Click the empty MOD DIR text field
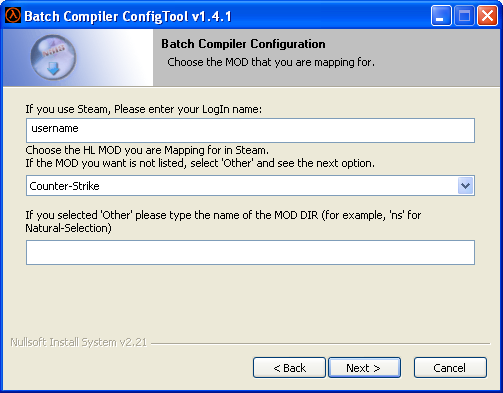This screenshot has height=393, width=503. click(x=250, y=252)
